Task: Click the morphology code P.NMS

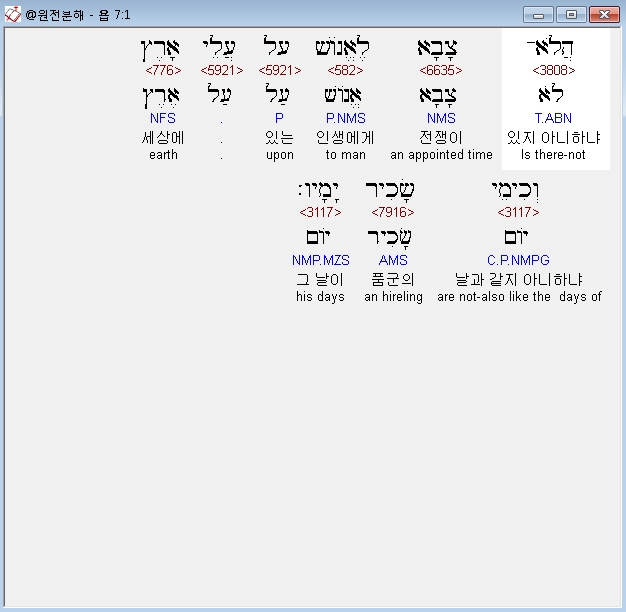Action: 345,118
